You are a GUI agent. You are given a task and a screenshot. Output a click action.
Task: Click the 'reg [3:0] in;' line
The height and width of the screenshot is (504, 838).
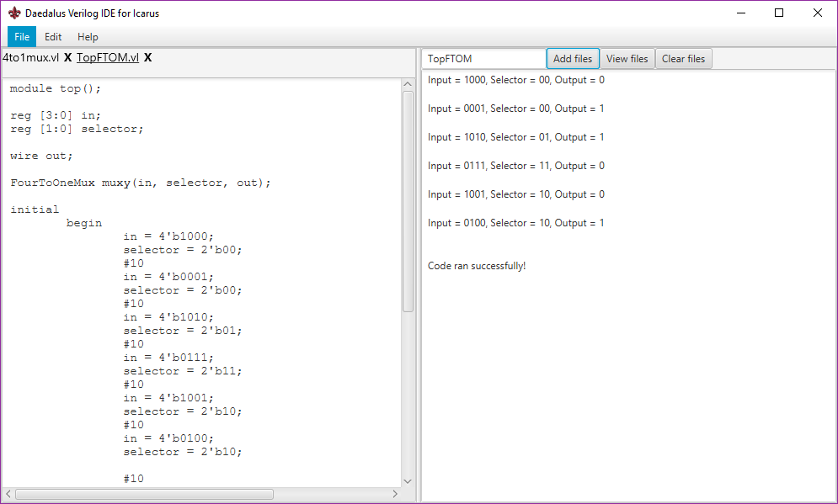point(56,115)
